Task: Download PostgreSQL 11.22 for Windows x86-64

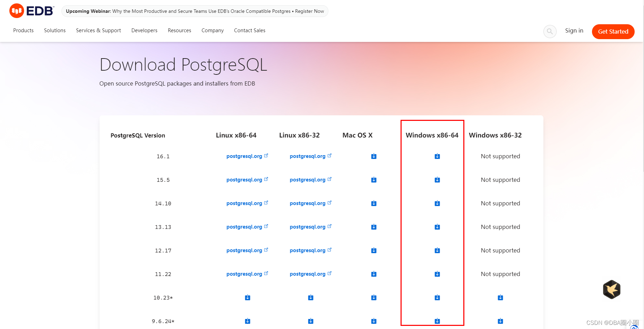Action: [x=437, y=274]
